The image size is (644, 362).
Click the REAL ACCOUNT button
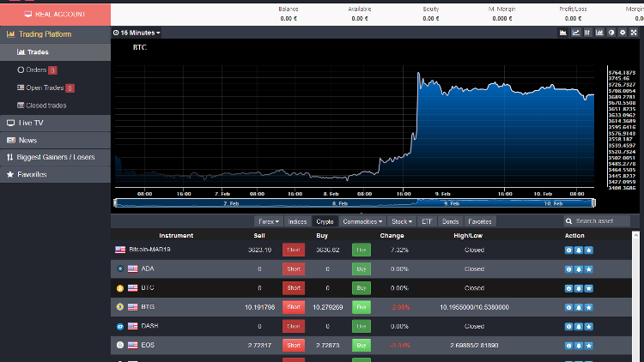tap(55, 15)
